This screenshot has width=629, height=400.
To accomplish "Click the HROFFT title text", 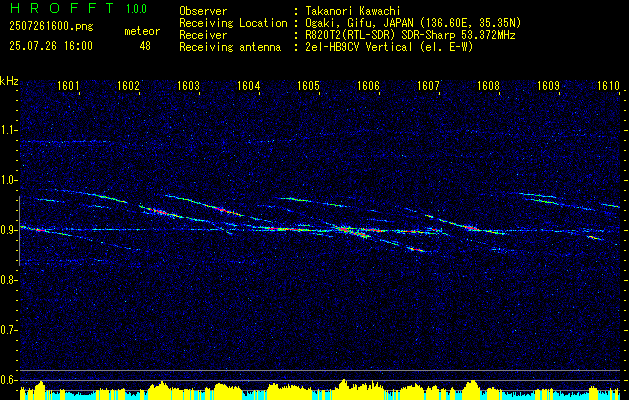I will 62,8.
